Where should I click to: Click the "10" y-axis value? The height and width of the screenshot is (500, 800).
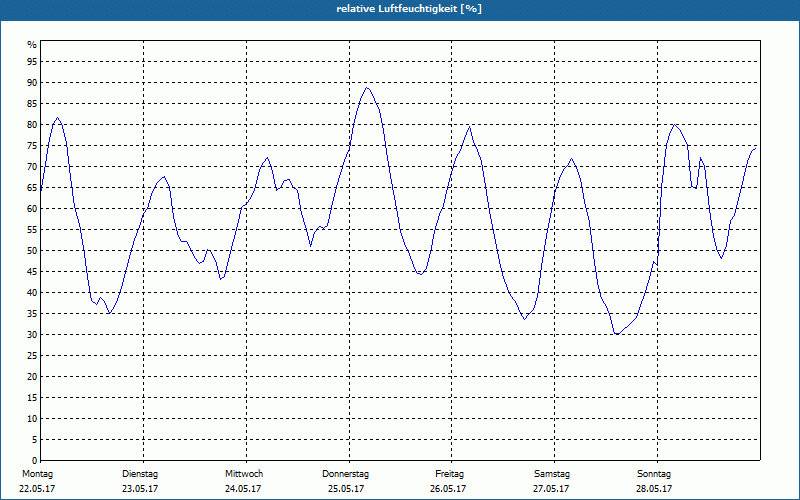32,418
